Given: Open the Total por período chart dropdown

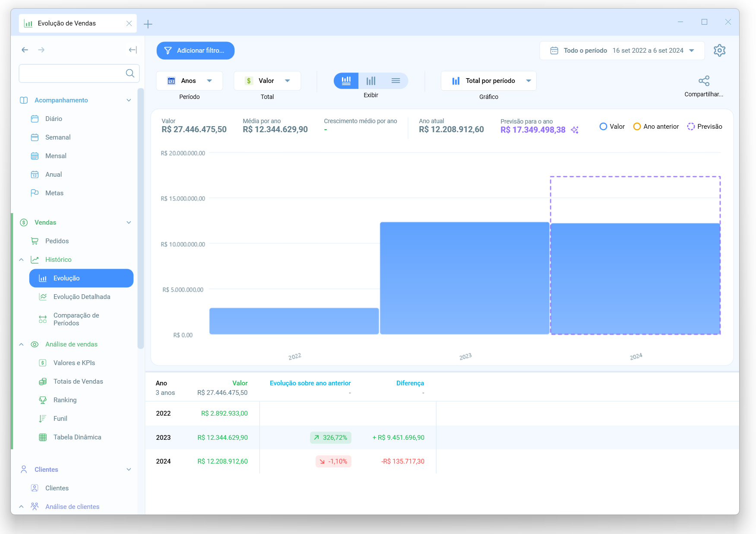Looking at the screenshot, I should click(489, 81).
